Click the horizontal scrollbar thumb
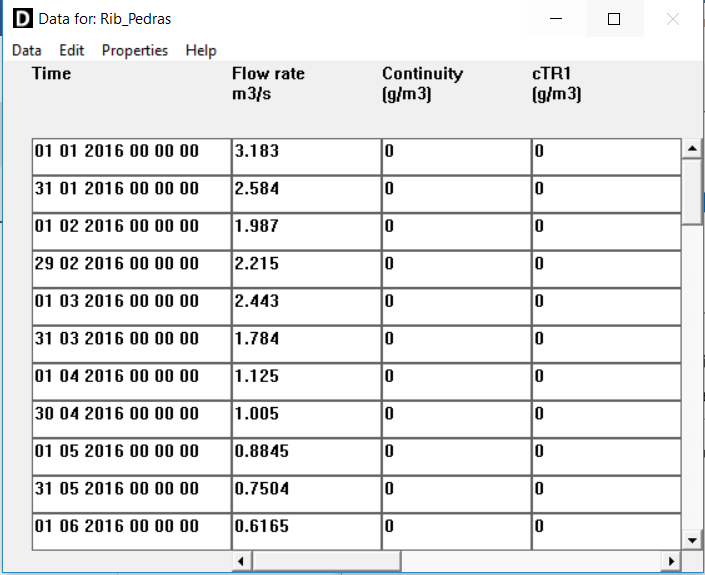This screenshot has width=705, height=575. 326,561
